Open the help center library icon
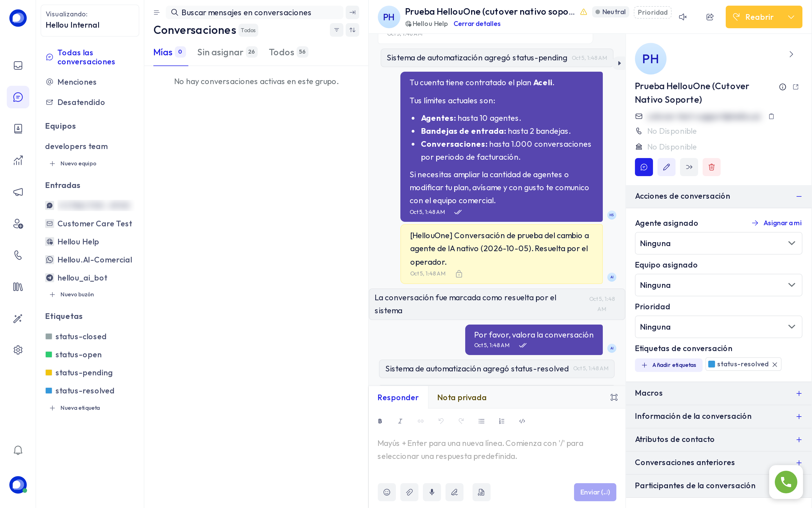The image size is (812, 508). point(18,286)
